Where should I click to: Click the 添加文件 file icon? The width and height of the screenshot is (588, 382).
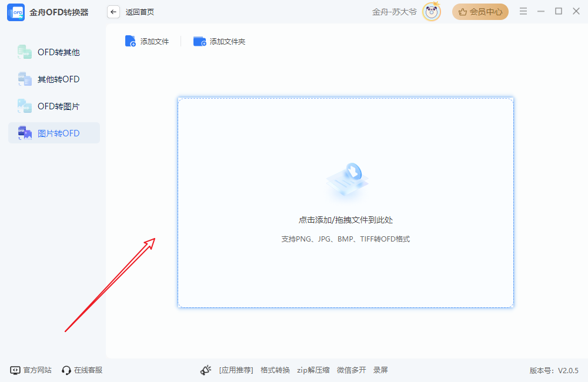[130, 41]
